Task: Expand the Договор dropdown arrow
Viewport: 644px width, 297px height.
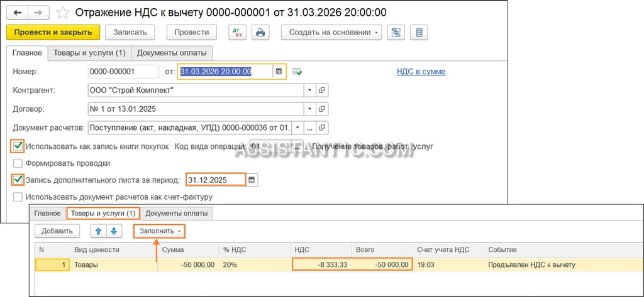Action: (x=309, y=109)
